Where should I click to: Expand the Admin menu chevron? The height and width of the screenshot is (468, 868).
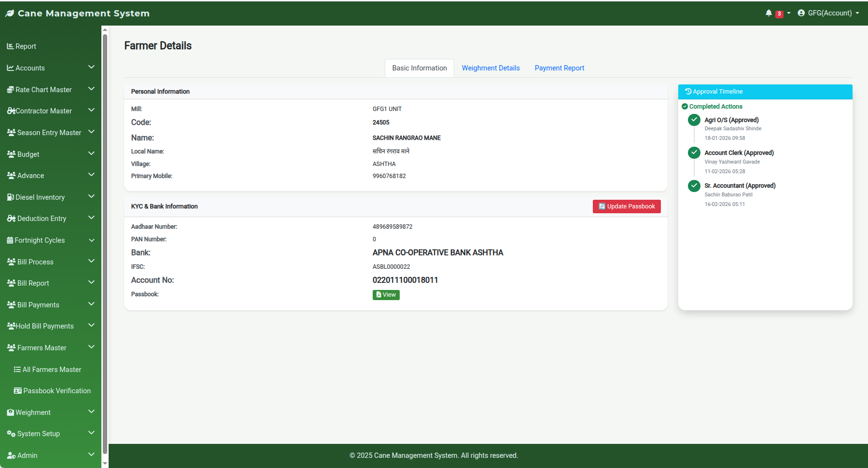[x=91, y=454]
